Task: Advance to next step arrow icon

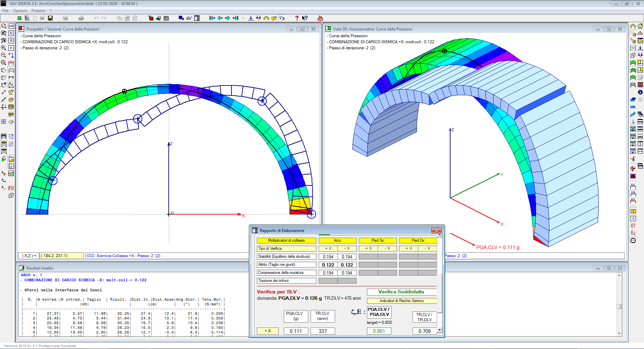Action: 227,18
